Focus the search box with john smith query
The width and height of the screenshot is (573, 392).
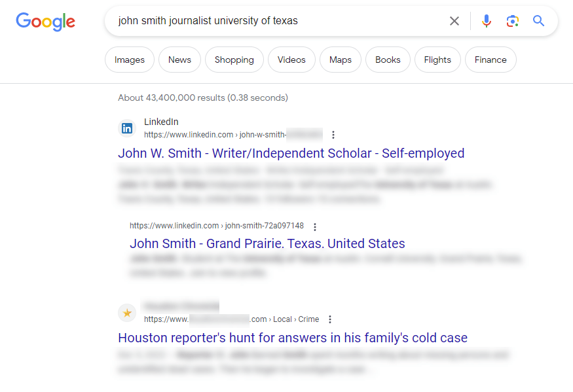[x=278, y=21]
